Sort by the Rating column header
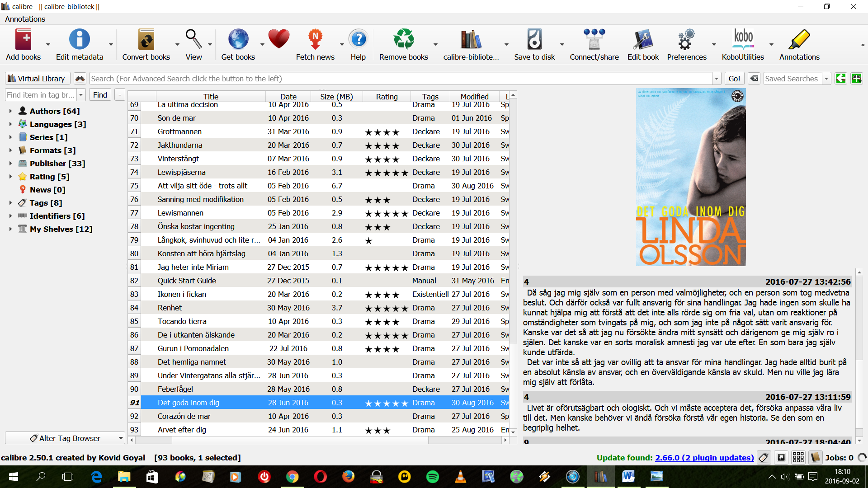The image size is (868, 488). [387, 96]
